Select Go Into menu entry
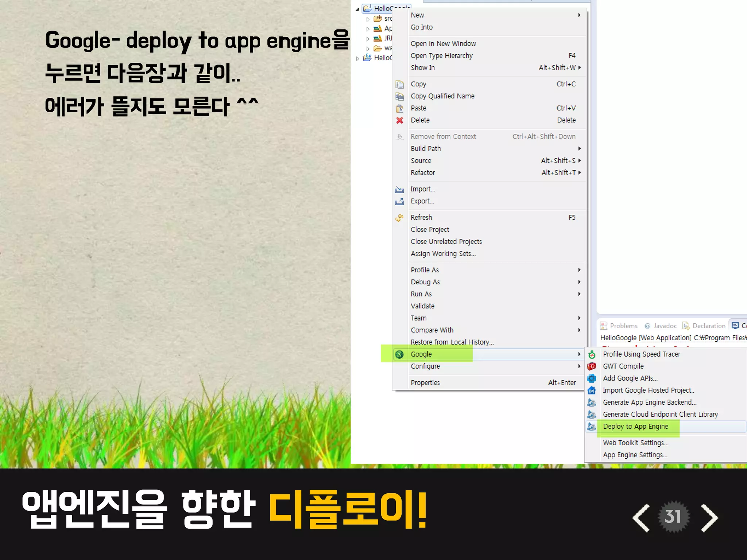The height and width of the screenshot is (560, 747). tap(489, 27)
